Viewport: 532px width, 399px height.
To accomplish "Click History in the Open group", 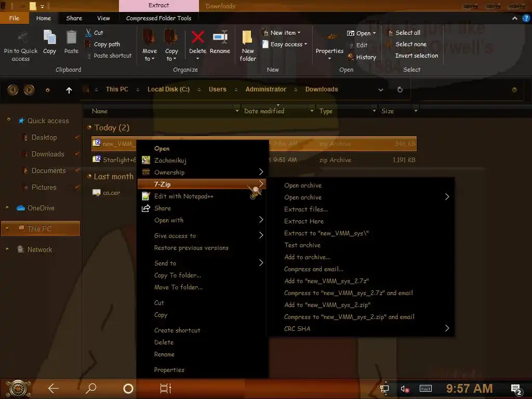I will click(362, 57).
